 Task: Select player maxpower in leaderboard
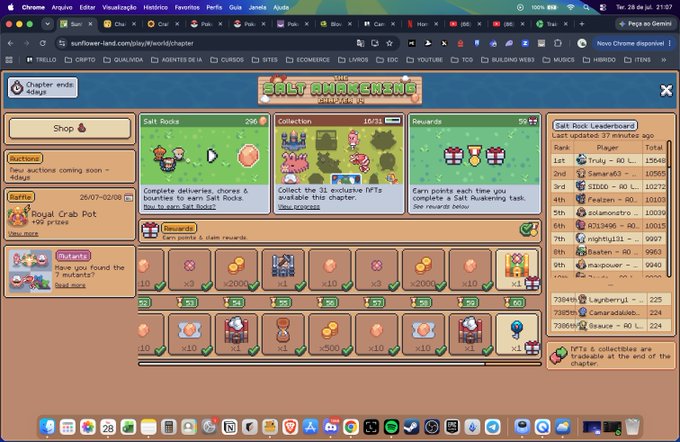click(609, 265)
